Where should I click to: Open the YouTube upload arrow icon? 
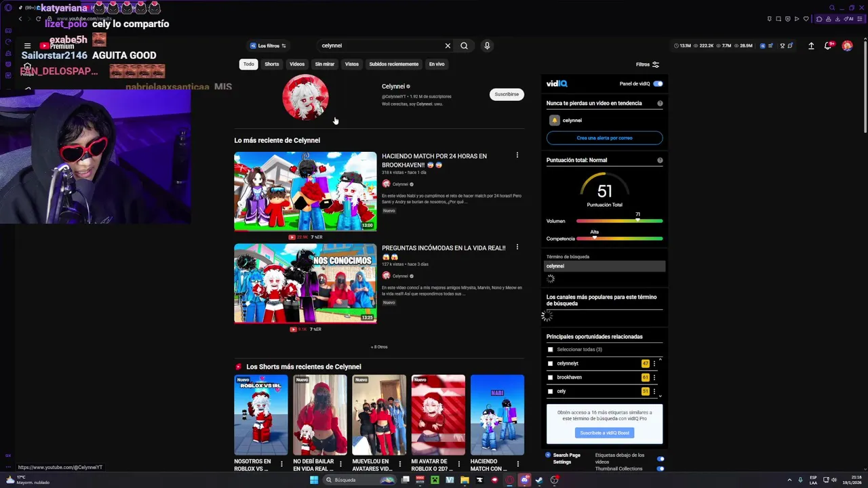(811, 46)
